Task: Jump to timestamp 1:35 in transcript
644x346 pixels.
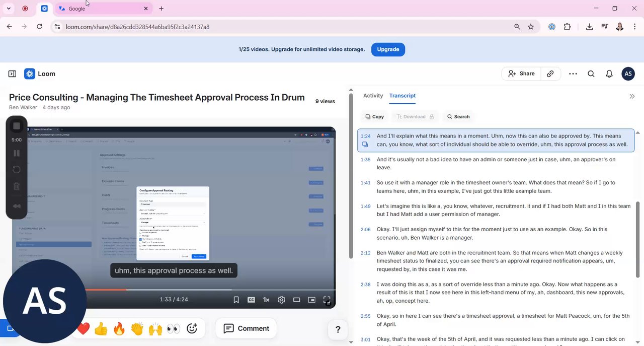Action: (x=365, y=160)
